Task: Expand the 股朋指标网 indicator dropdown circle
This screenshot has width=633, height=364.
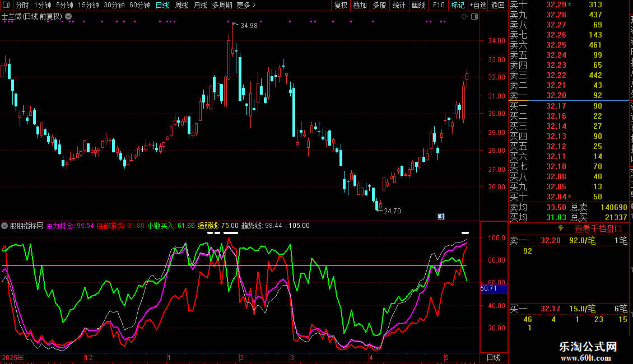Action: click(4, 226)
